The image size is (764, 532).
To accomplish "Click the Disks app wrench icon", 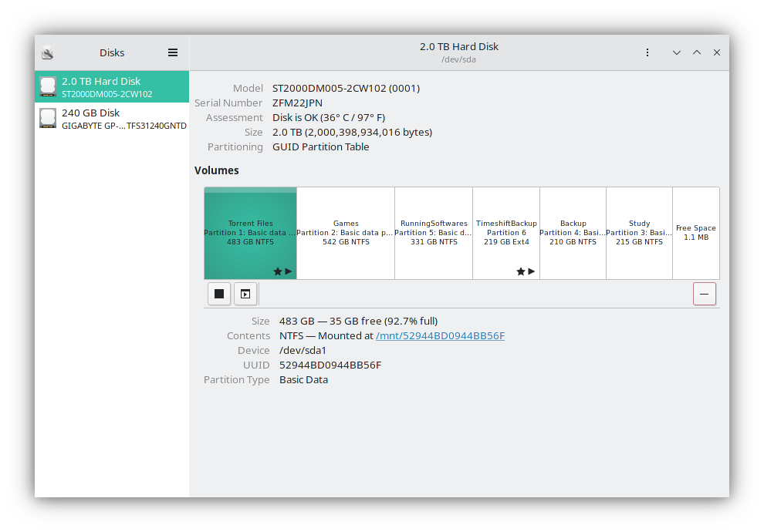I will (48, 53).
